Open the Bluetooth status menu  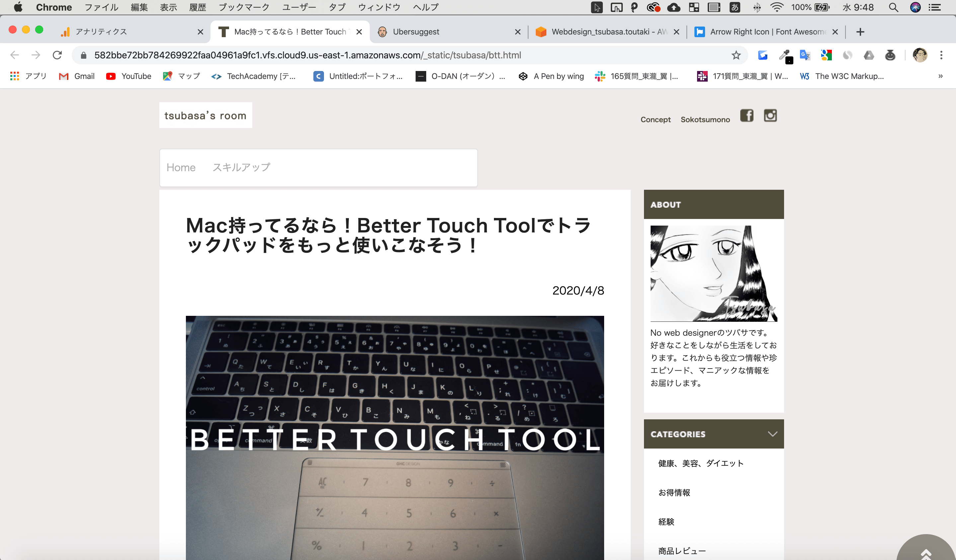[x=757, y=7]
